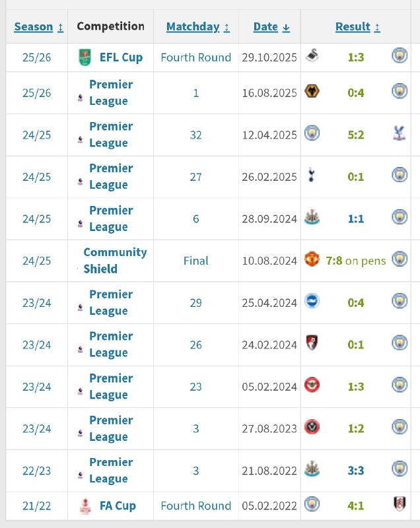
Task: Open the 7:8 on pens result link
Action: (x=355, y=261)
